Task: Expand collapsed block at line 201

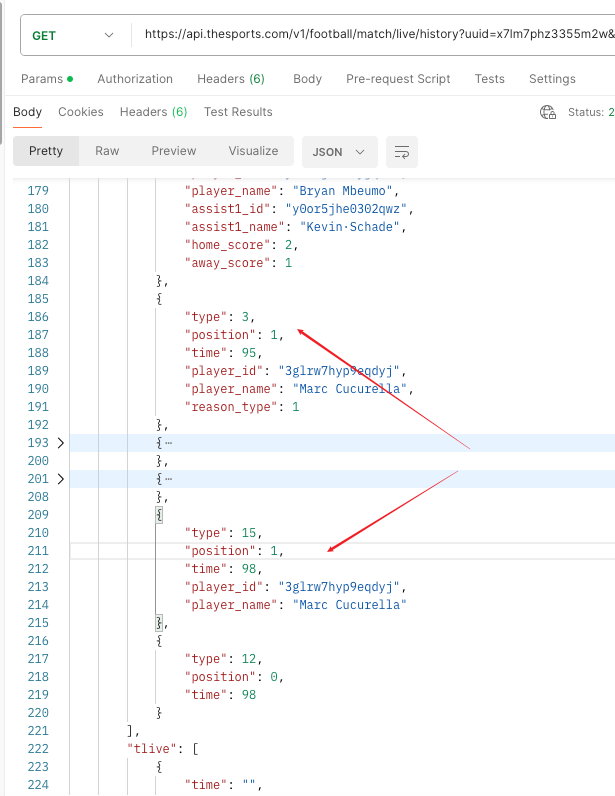Action: [x=60, y=479]
